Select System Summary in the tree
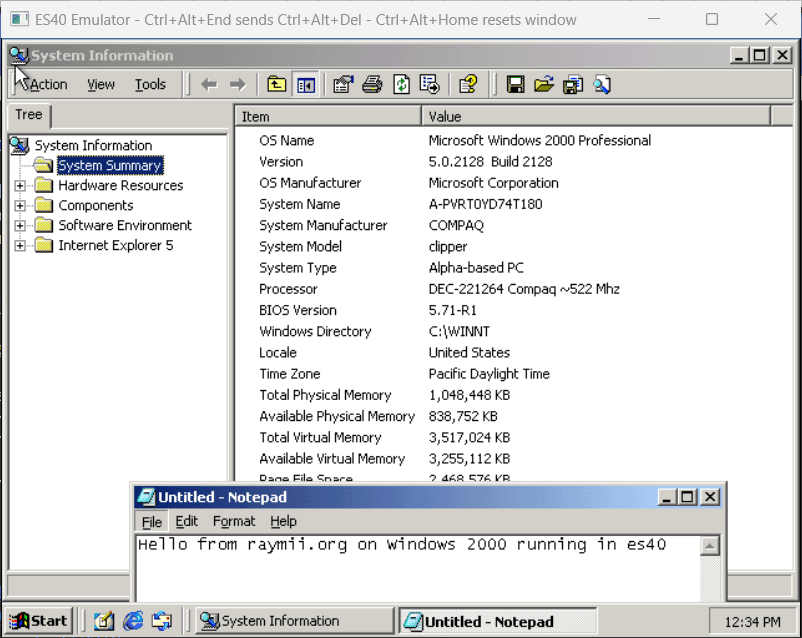Viewport: 802px width, 638px height. [x=110, y=165]
